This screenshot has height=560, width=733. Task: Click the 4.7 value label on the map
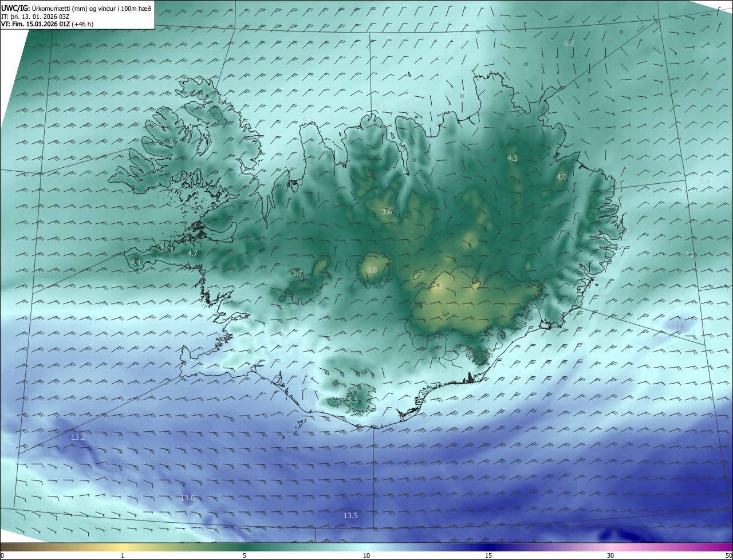[192, 253]
